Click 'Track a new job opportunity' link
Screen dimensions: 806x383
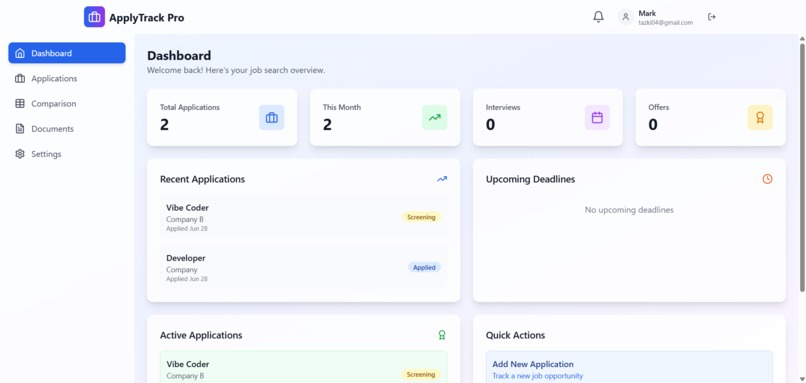point(538,376)
